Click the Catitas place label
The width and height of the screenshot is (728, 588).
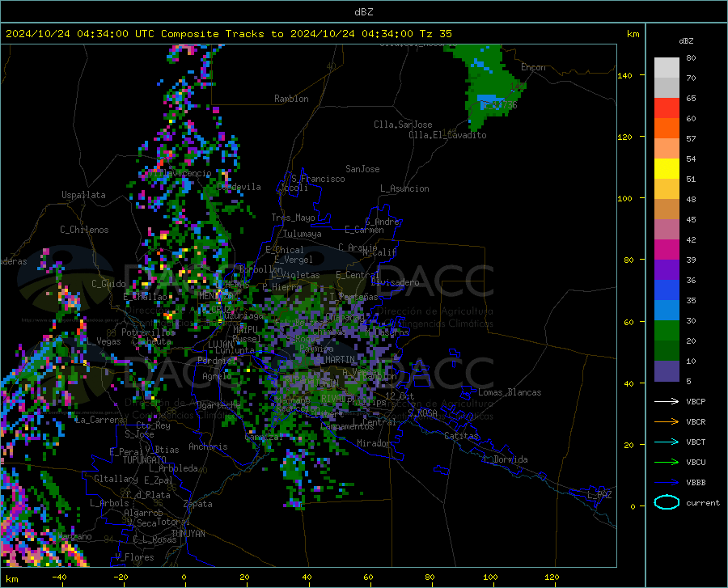462,436
